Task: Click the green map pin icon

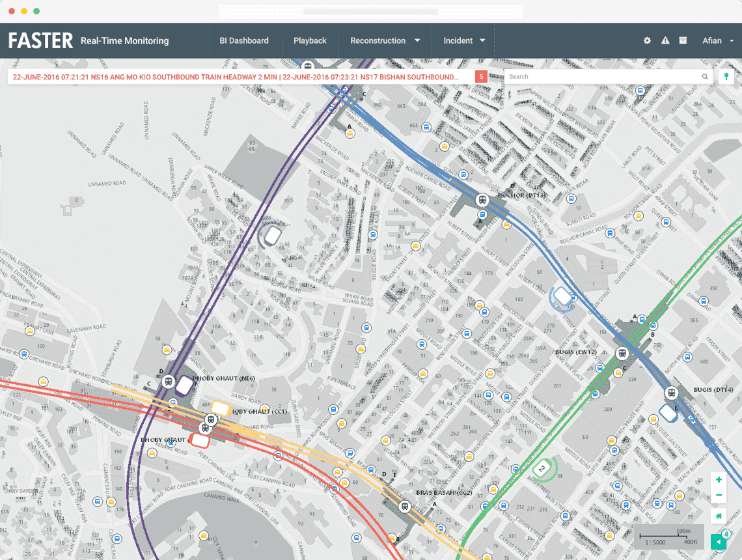Action: tap(726, 77)
